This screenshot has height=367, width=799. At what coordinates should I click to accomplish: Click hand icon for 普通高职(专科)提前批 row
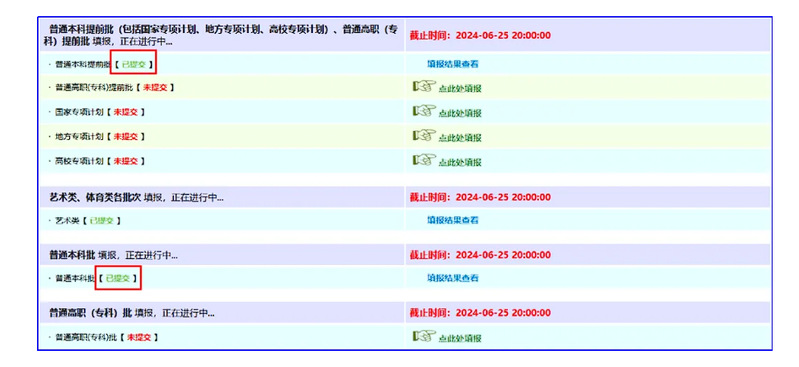point(424,87)
